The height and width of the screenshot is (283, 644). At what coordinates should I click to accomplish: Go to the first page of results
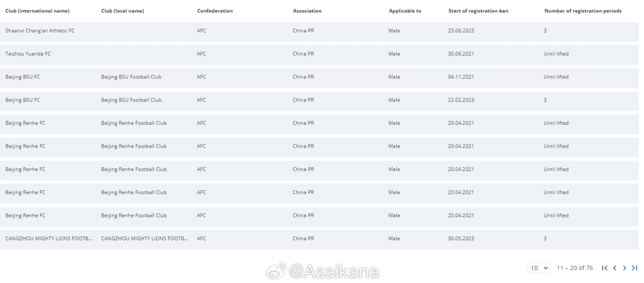click(605, 268)
